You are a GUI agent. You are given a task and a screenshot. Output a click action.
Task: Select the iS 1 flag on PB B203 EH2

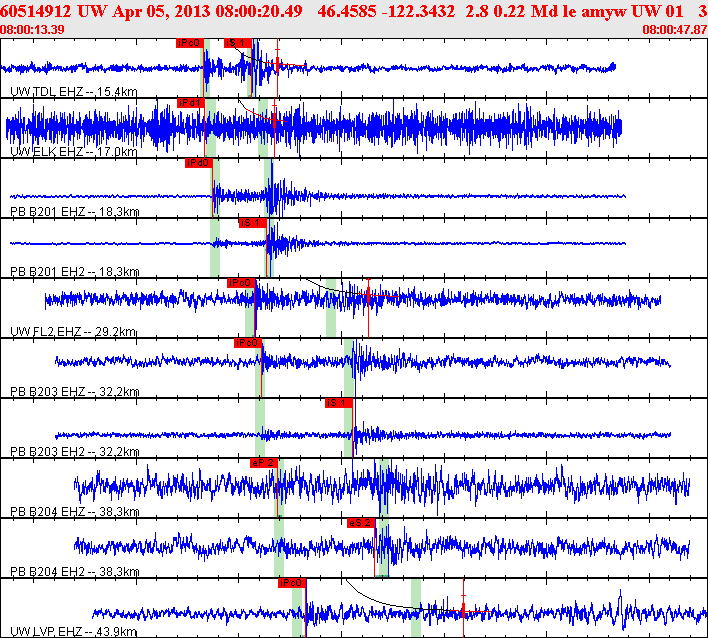point(338,403)
